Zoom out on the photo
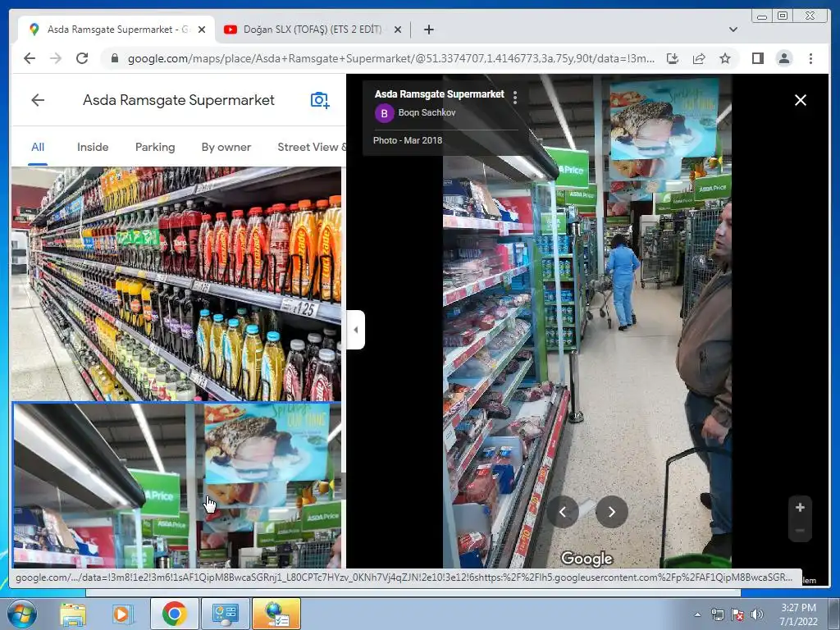 point(800,531)
